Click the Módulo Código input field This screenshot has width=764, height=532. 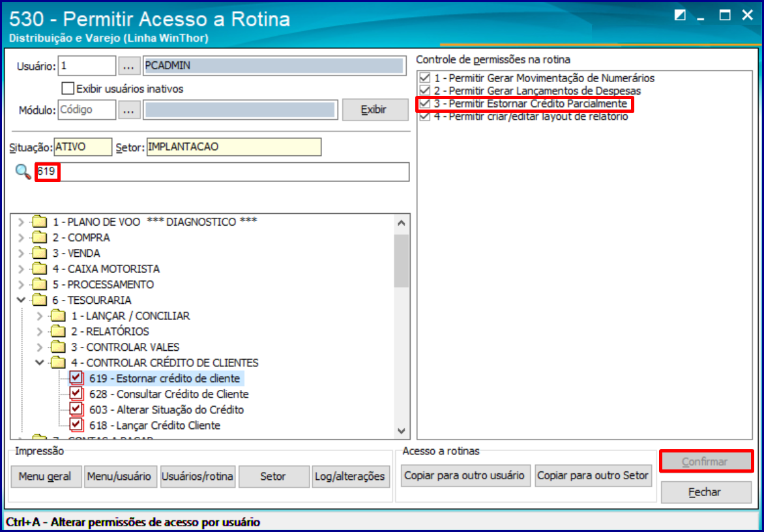(87, 110)
